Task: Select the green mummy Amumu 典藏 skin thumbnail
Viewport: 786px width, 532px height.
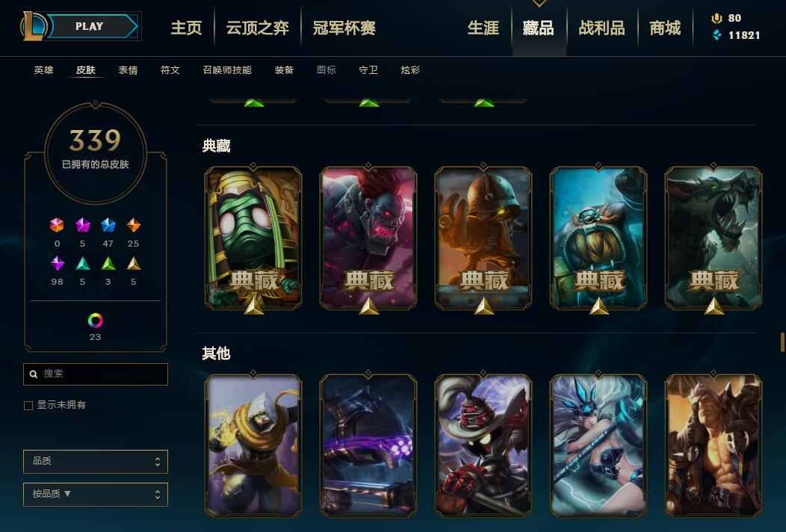Action: coord(253,238)
